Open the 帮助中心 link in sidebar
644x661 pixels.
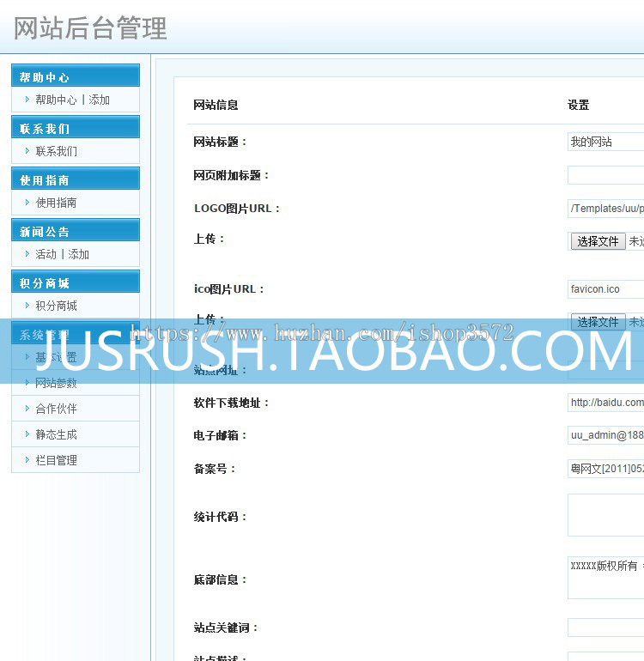point(56,100)
